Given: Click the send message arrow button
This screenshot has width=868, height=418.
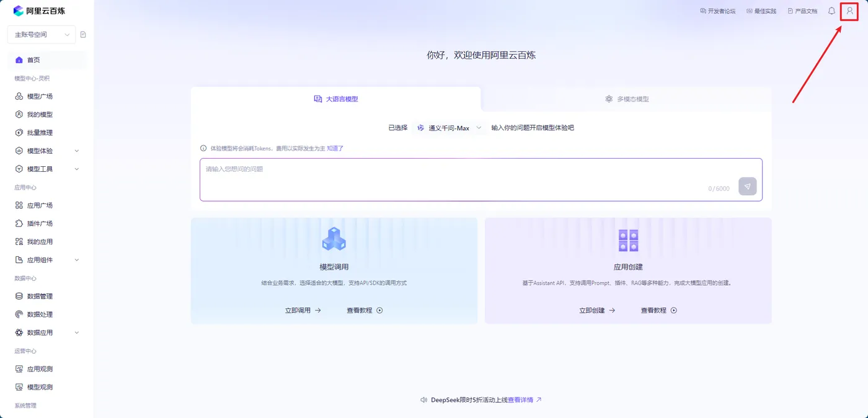Looking at the screenshot, I should click(747, 186).
